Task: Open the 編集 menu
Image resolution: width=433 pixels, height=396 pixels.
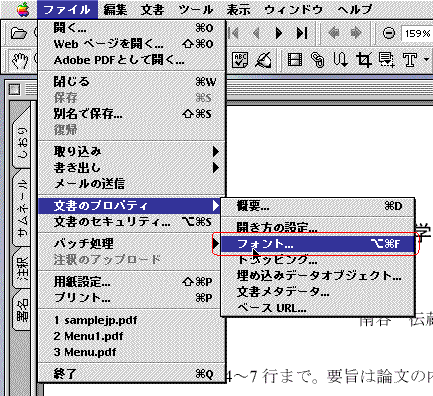Action: pos(115,10)
